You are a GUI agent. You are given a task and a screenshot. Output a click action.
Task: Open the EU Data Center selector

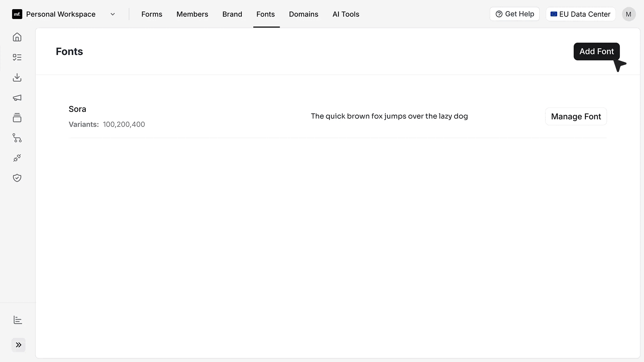coord(581,14)
